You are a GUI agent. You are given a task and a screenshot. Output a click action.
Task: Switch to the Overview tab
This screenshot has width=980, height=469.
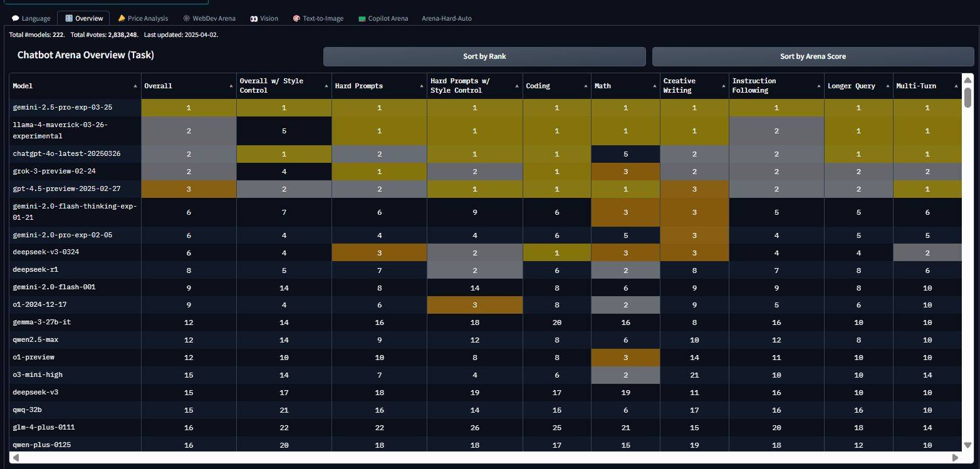coord(84,18)
